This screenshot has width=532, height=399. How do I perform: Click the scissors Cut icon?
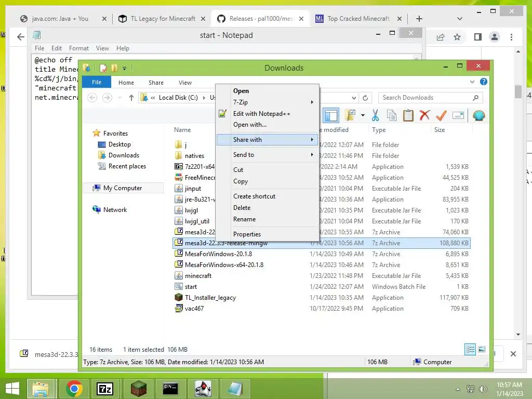[x=375, y=115]
